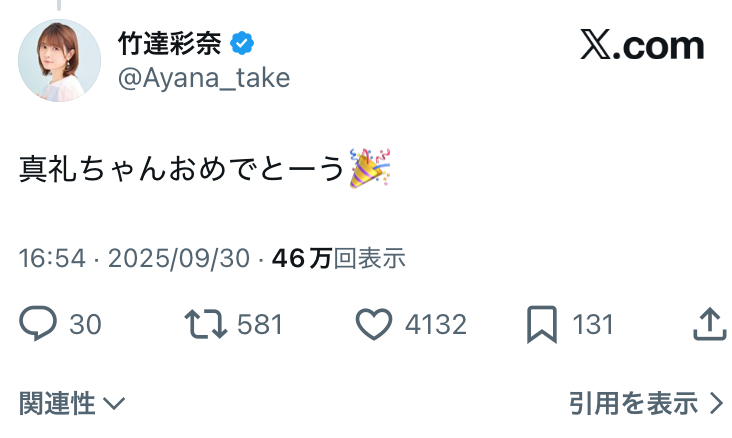The image size is (732, 438).
Task: Click the 16:54 post timestamp
Action: coord(52,258)
